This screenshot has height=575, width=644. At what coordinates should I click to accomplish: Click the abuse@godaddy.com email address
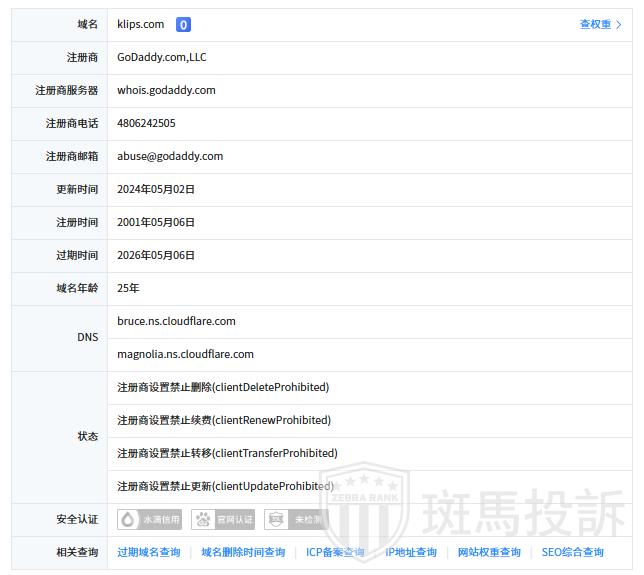point(170,157)
